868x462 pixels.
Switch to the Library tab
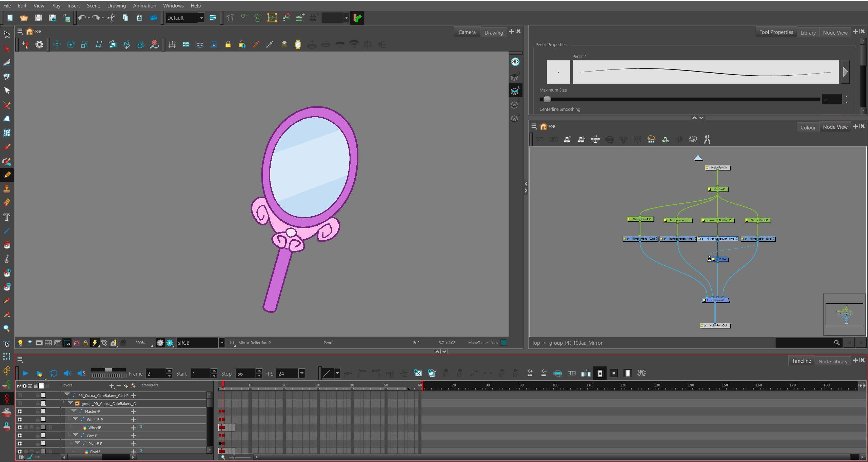coord(808,33)
